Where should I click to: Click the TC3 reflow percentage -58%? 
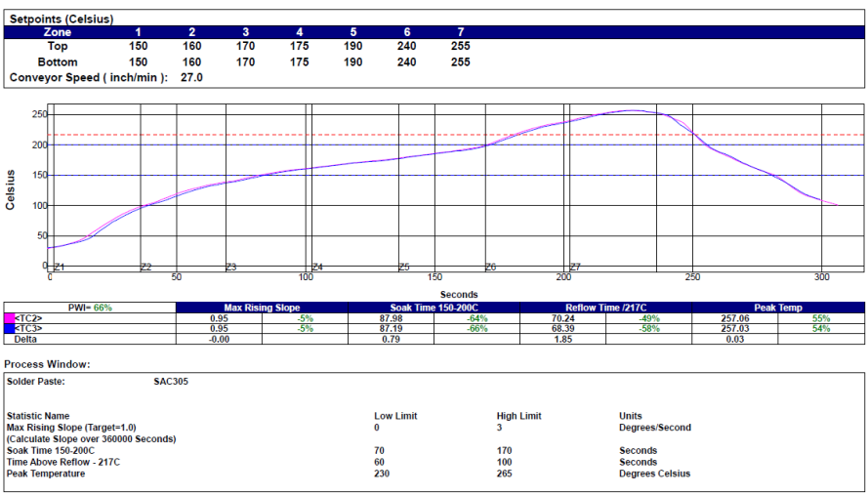point(648,328)
